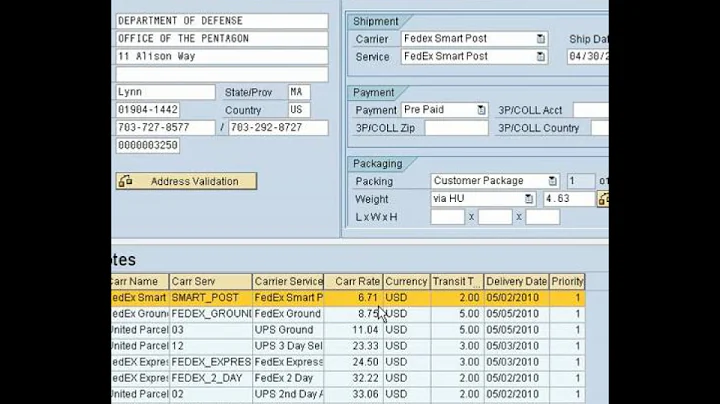Click the 23.33 rate cell
Image resolution: width=720 pixels, height=404 pixels.
tap(354, 346)
